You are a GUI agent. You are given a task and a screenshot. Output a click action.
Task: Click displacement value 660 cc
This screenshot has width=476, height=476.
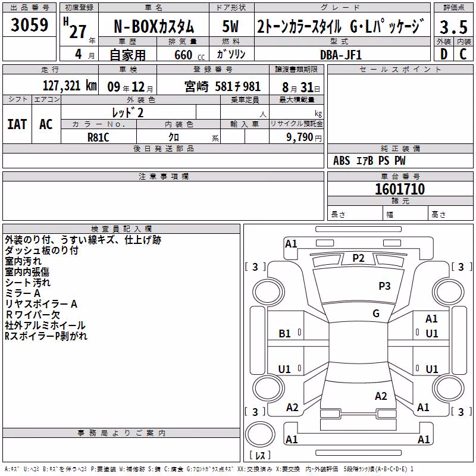189,55
